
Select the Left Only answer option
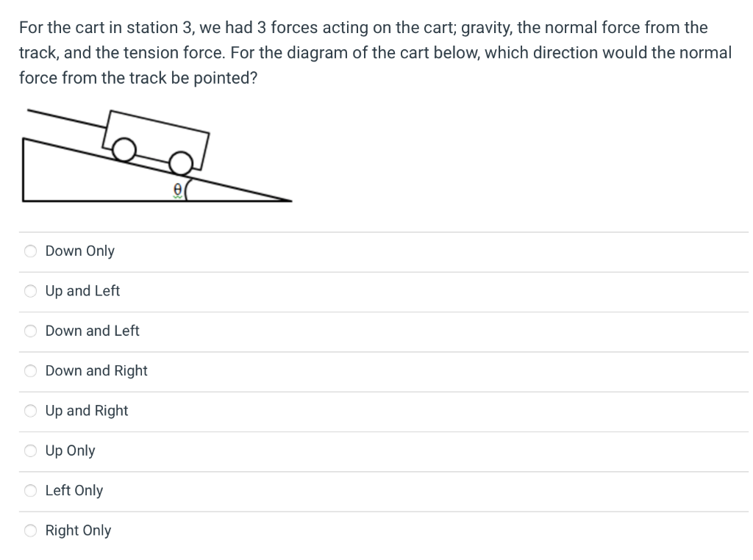click(x=30, y=490)
